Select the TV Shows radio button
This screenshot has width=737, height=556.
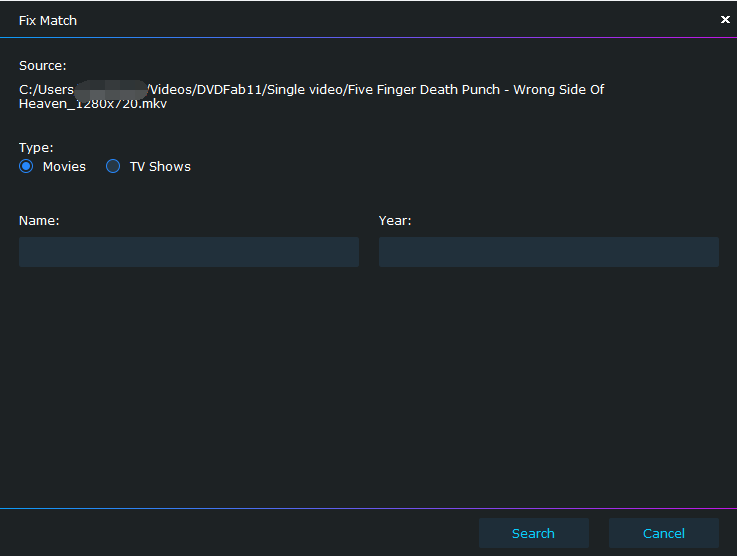coord(113,167)
